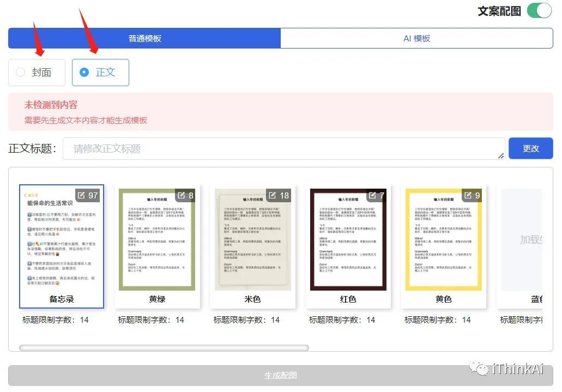Image resolution: width=562 pixels, height=392 pixels.
Task: Select the 封面 radio option
Action: 37,71
